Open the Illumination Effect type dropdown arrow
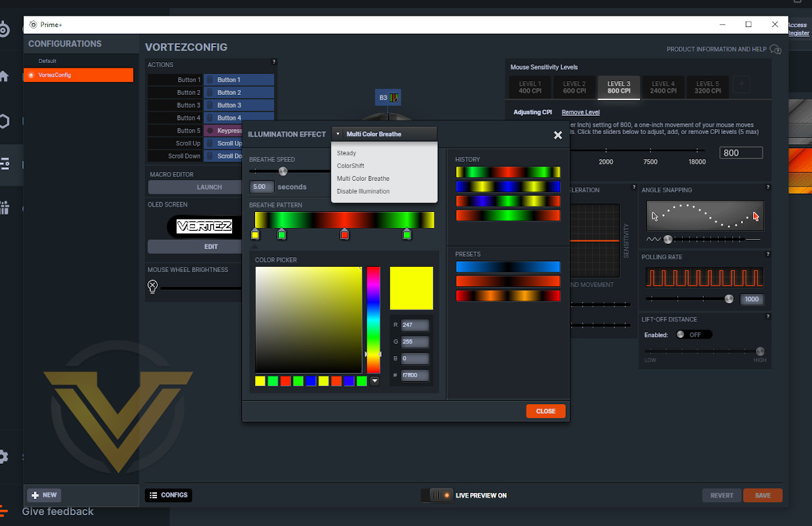Viewport: 812px width, 526px height. pyautogui.click(x=338, y=134)
